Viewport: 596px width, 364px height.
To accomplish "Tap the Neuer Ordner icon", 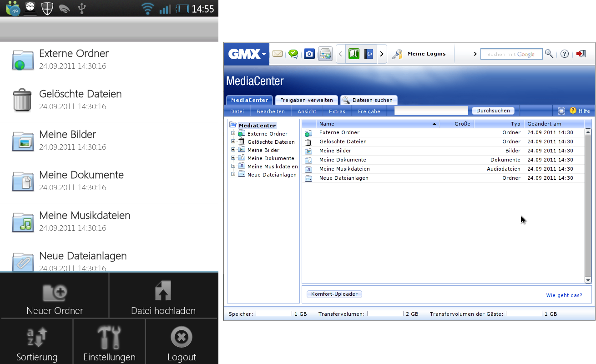I will [55, 292].
